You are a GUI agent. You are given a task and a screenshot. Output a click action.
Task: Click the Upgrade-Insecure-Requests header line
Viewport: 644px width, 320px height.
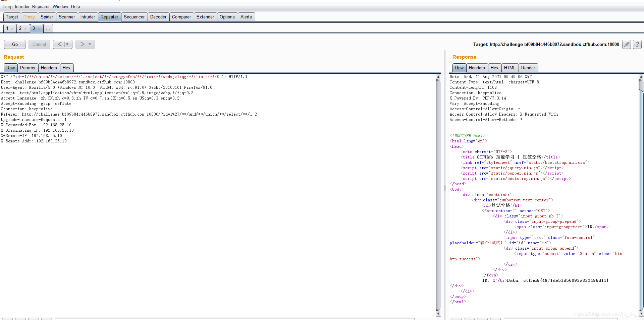coord(34,120)
